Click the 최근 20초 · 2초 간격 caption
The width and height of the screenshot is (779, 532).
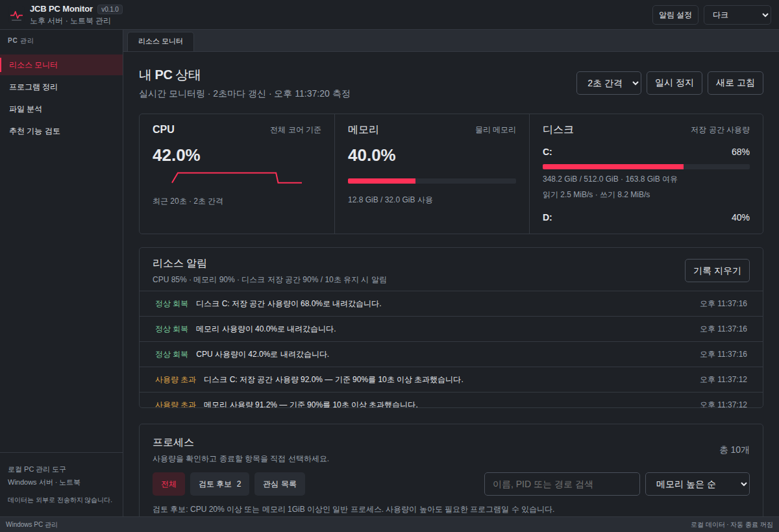point(188,201)
